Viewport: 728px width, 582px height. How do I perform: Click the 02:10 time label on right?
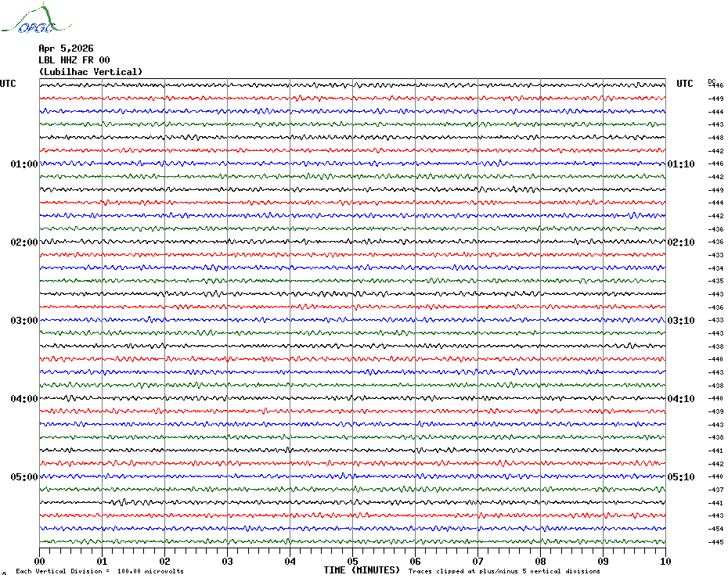pos(680,242)
